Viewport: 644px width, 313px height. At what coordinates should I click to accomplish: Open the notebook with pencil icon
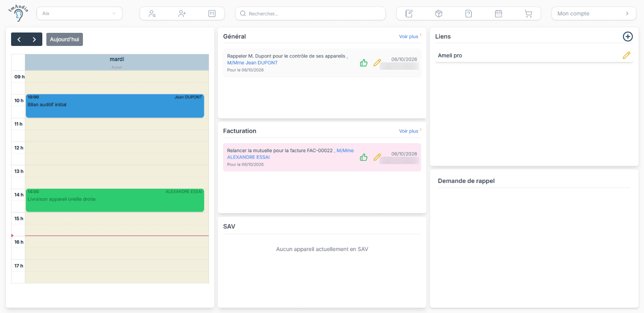[409, 14]
